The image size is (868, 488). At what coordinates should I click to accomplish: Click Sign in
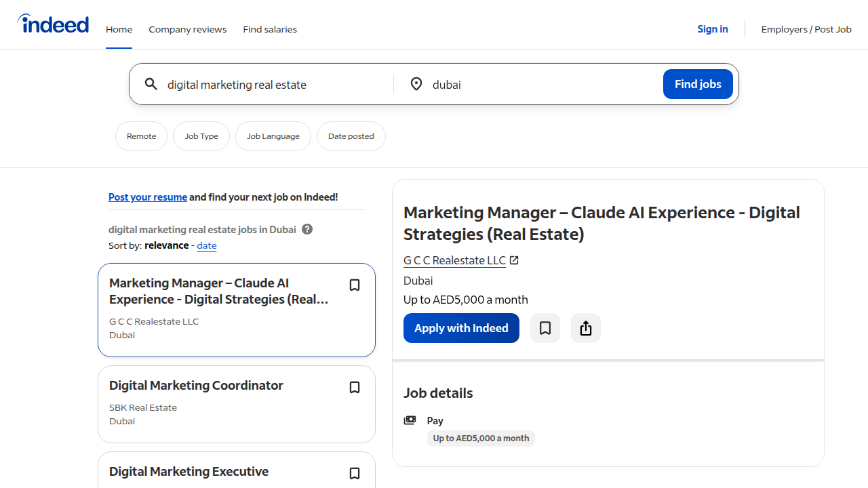tap(713, 29)
